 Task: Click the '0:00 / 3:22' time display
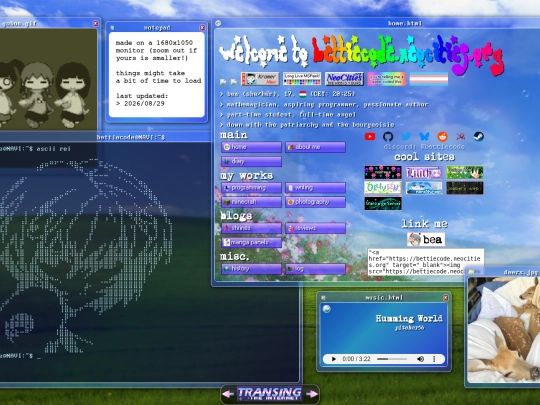point(356,359)
